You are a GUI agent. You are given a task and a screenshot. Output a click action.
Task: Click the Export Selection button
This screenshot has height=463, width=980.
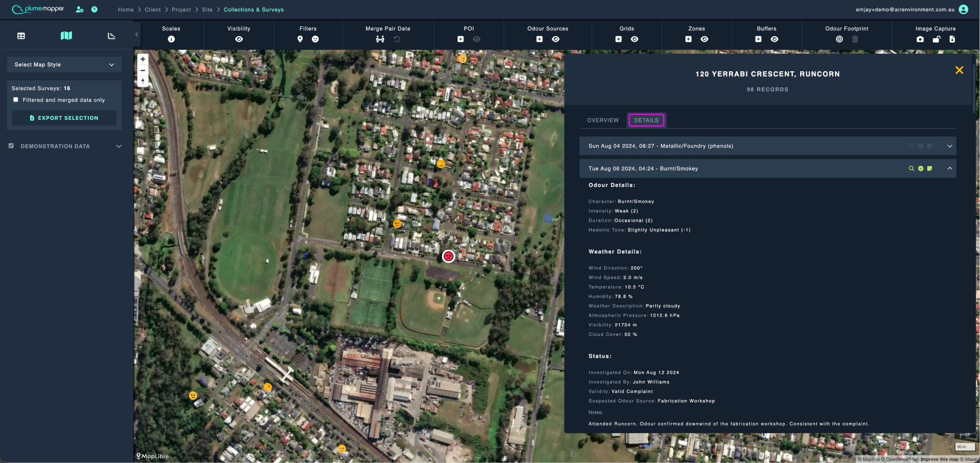click(x=64, y=118)
